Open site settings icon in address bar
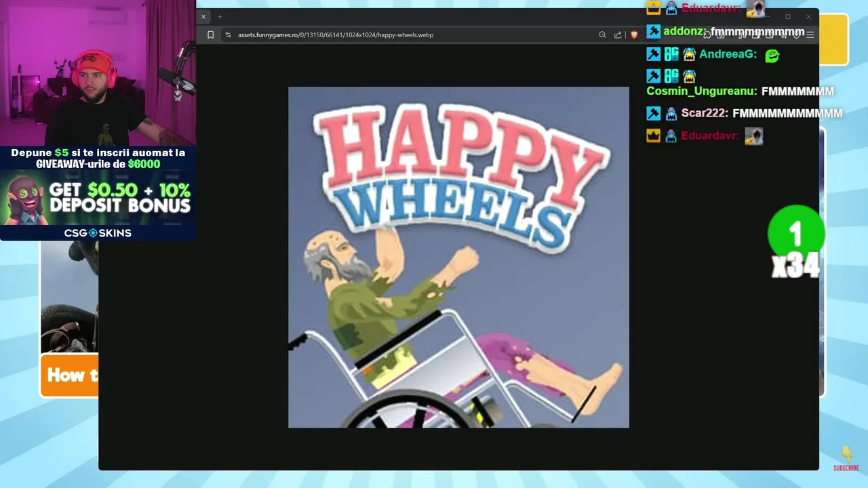The image size is (868, 488). coord(228,35)
